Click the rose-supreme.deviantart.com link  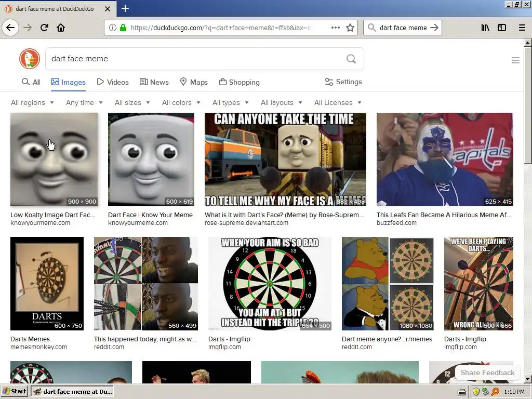[246, 223]
